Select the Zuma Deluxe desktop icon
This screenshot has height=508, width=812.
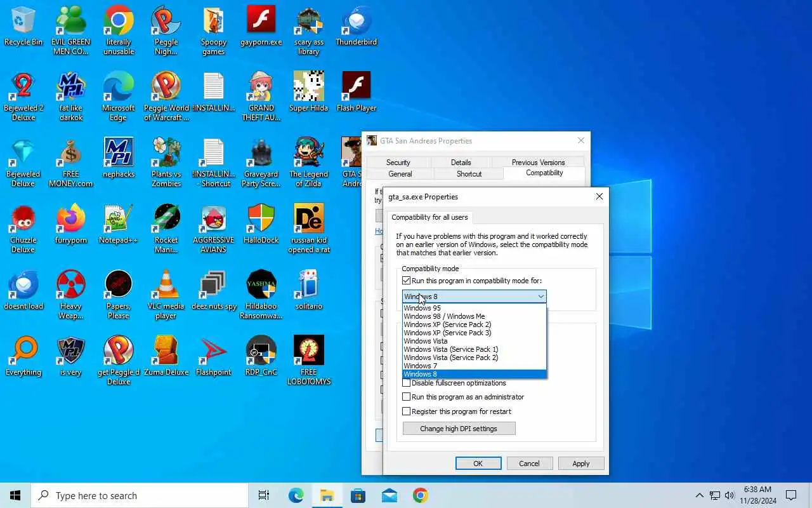click(x=166, y=356)
